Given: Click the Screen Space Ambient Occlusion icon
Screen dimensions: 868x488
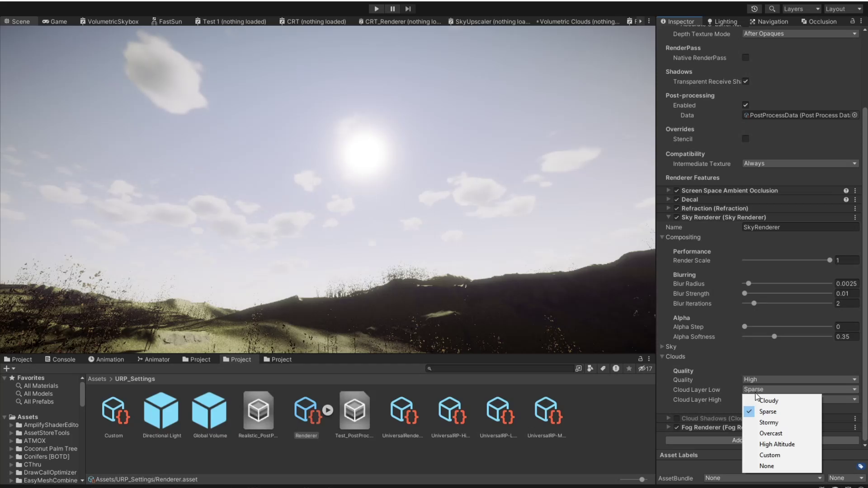Looking at the screenshot, I should (846, 190).
